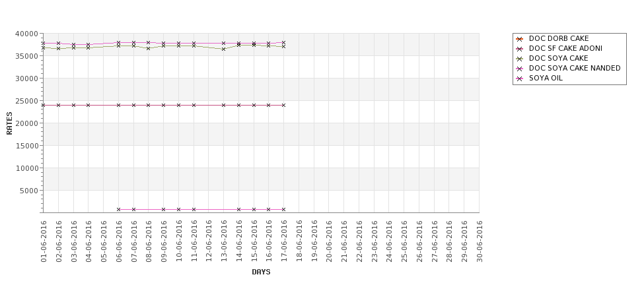Click the first bottom-line point at 06-06-2016
Screen dimensions: 644x283
(x=119, y=209)
